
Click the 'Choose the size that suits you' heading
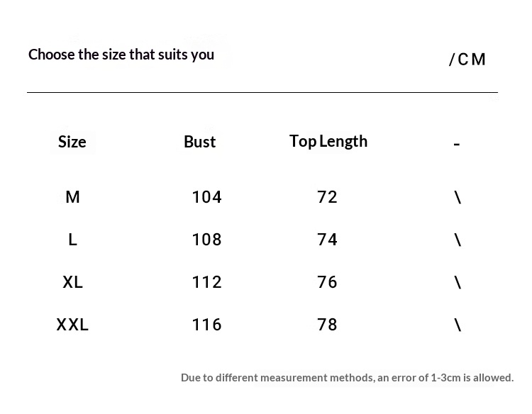coord(121,55)
